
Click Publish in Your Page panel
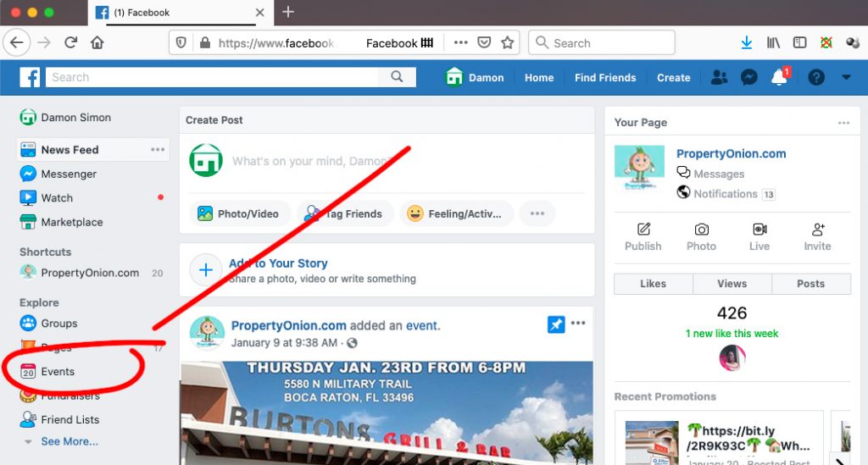(x=643, y=236)
